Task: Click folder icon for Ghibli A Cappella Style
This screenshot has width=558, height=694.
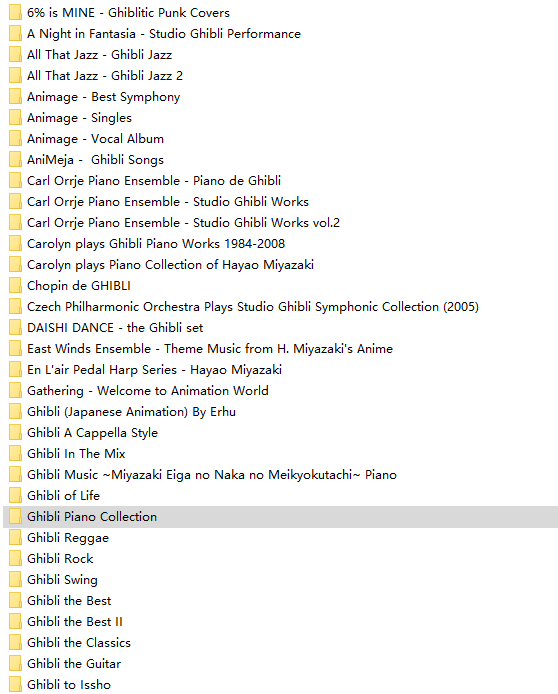Action: pyautogui.click(x=15, y=432)
